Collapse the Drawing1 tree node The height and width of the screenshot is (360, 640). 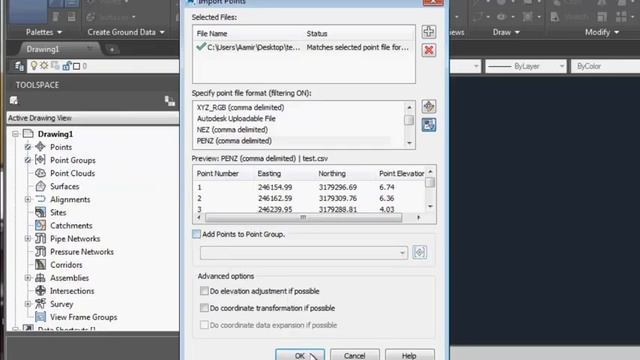(16, 134)
